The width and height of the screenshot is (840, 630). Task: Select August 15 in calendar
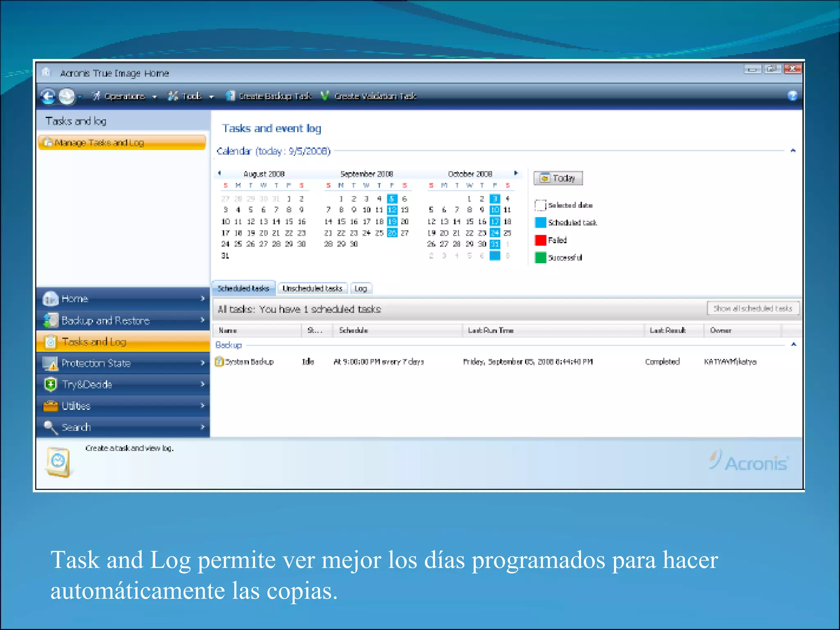coord(289,221)
